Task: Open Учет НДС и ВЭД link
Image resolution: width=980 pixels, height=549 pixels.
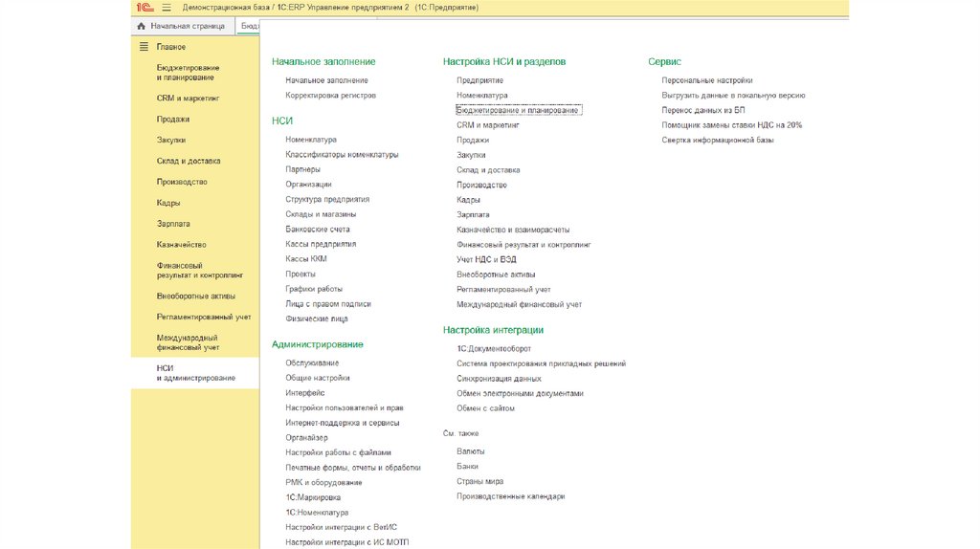Action: pyautogui.click(x=486, y=260)
